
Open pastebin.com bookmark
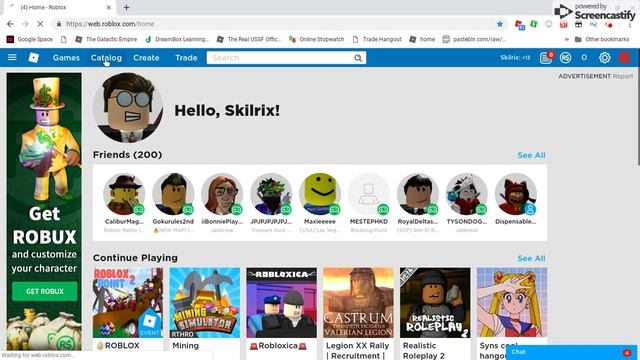[474, 39]
